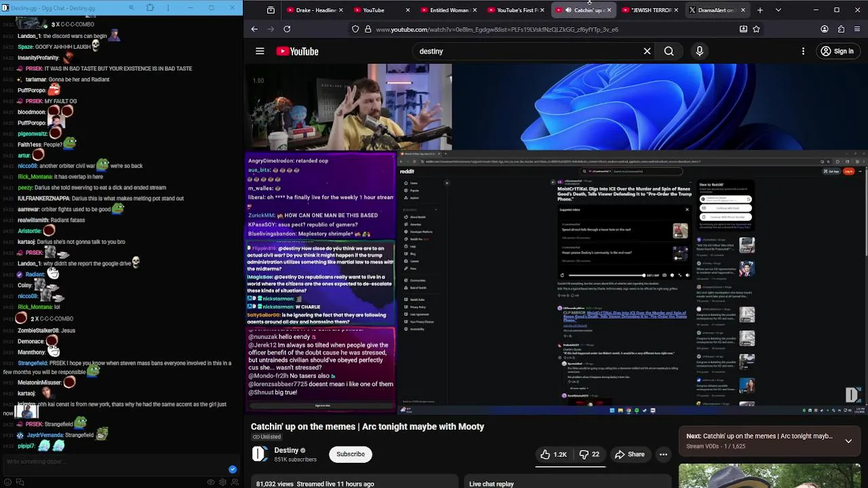Click the tracking protection shield icon
The width and height of the screenshot is (868, 488).
(355, 29)
